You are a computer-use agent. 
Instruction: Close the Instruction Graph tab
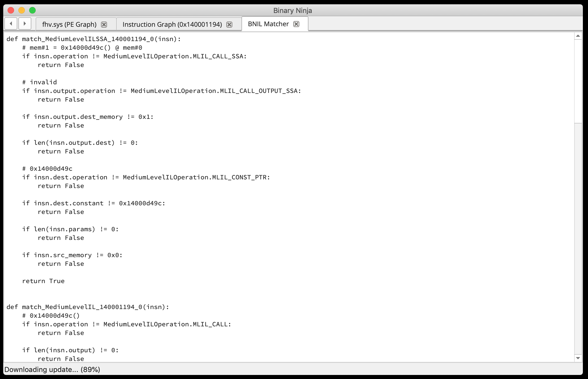(x=229, y=25)
